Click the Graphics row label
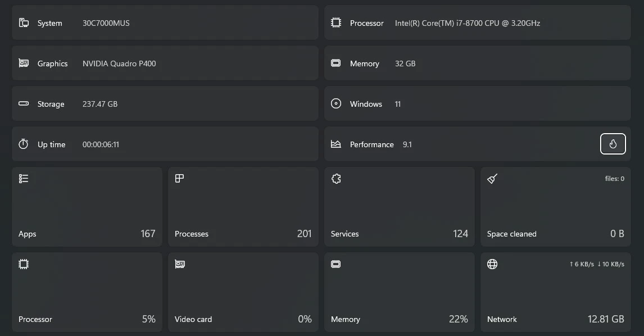 pos(53,63)
